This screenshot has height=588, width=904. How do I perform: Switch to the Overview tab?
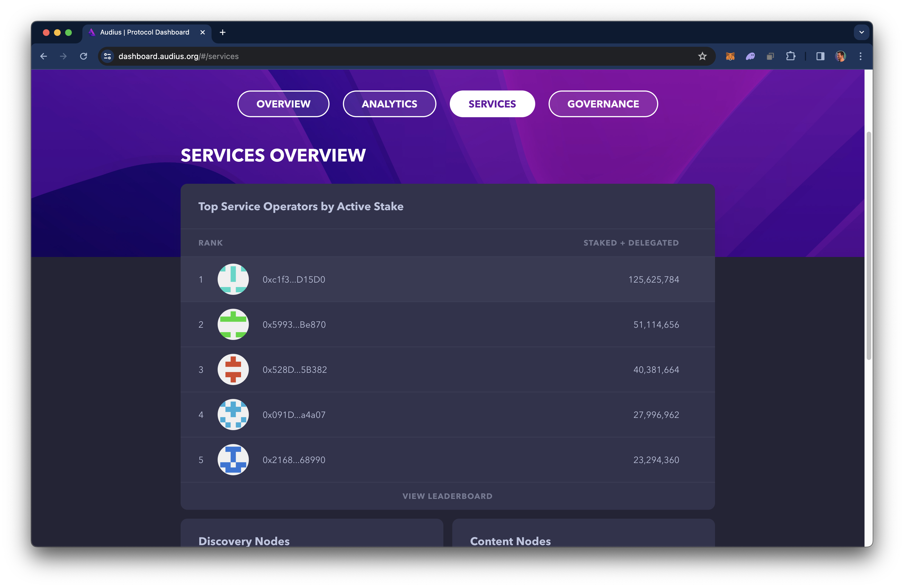click(x=283, y=104)
